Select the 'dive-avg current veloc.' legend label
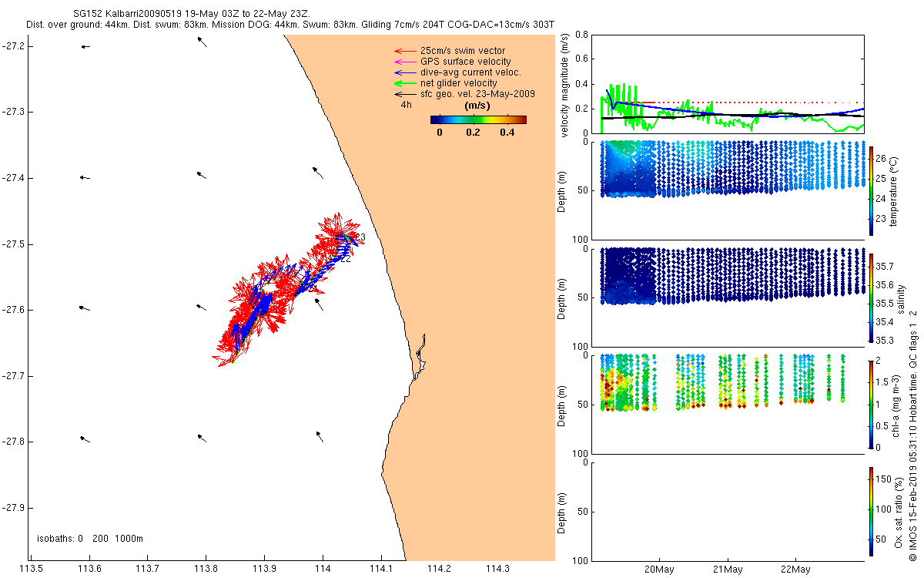Screen dimensions: 924x578 click(470, 72)
